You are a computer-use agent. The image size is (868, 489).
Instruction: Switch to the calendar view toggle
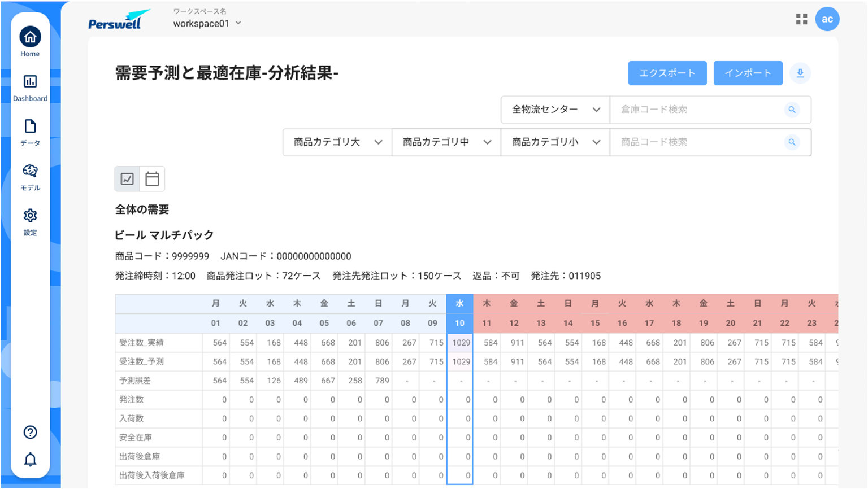coord(152,178)
